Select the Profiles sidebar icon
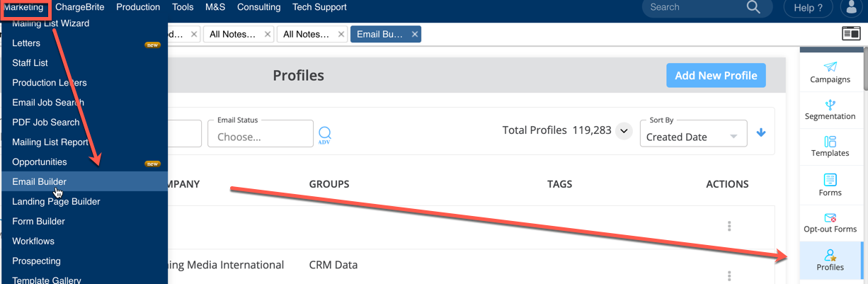The width and height of the screenshot is (868, 284). click(830, 255)
